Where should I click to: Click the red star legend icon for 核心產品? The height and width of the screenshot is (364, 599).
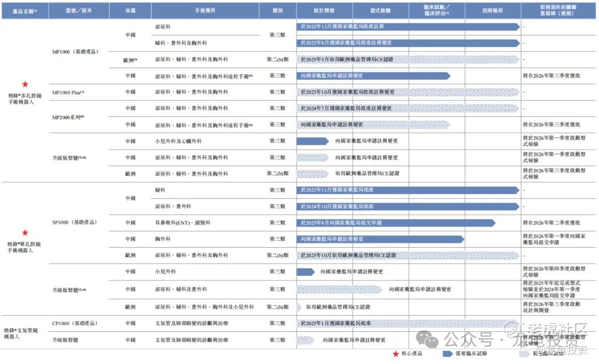396,353
